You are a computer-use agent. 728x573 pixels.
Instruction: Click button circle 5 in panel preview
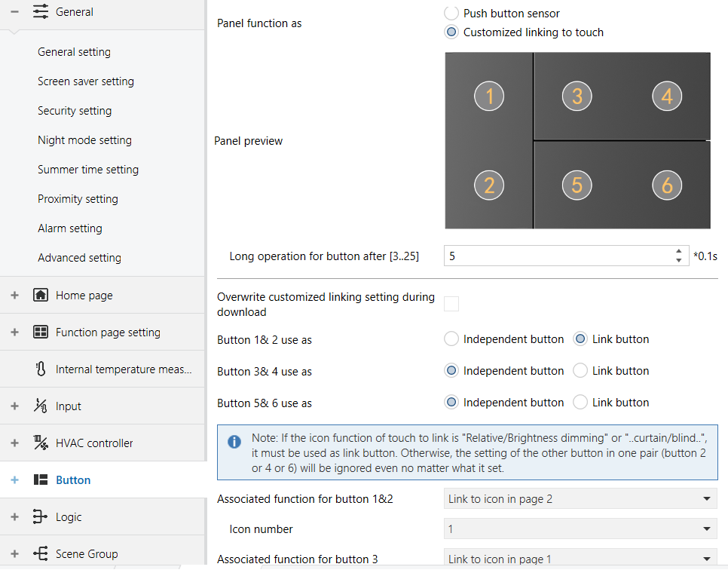(x=577, y=185)
